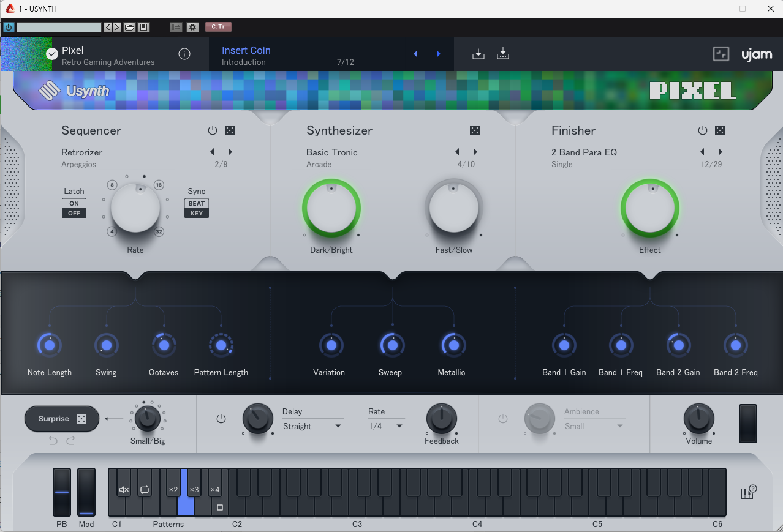Click the Mod wheel strip
The height and width of the screenshot is (532, 783).
(86, 492)
